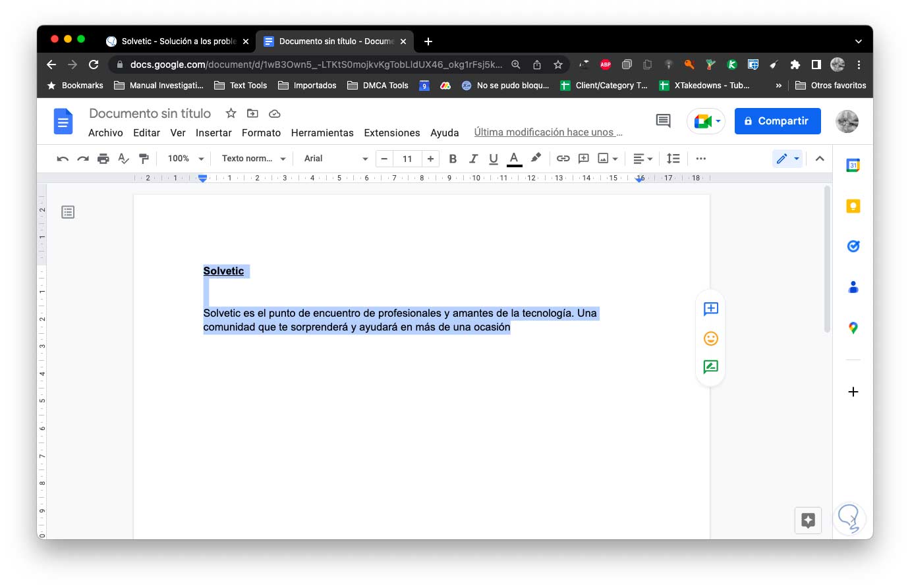Open the Editar menu
This screenshot has height=588, width=910.
tap(146, 133)
